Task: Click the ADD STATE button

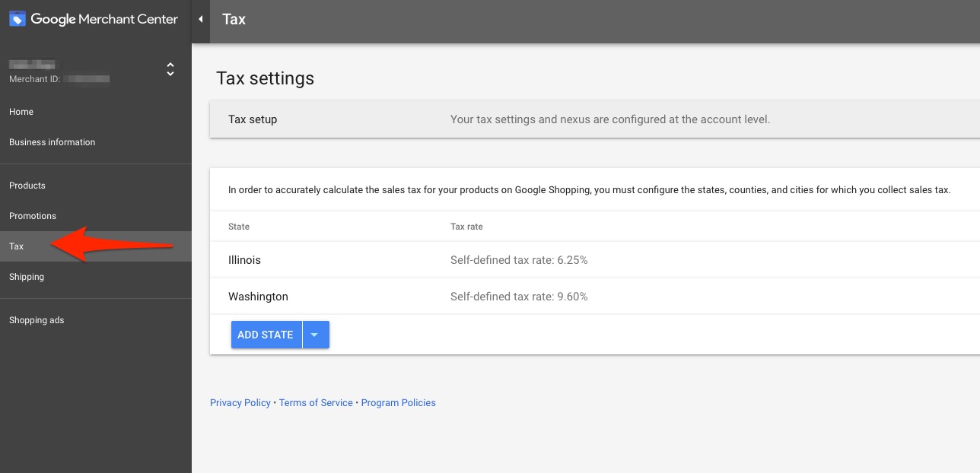Action: coord(265,335)
